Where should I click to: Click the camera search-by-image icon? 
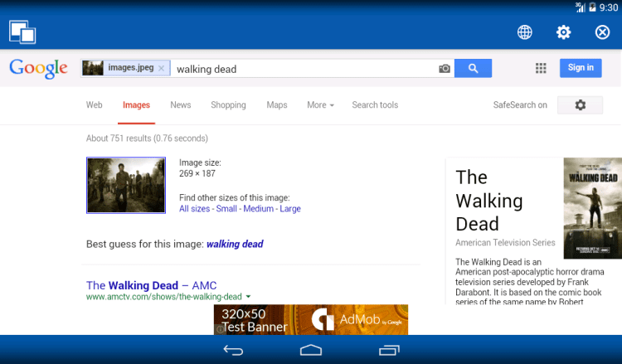(x=445, y=69)
